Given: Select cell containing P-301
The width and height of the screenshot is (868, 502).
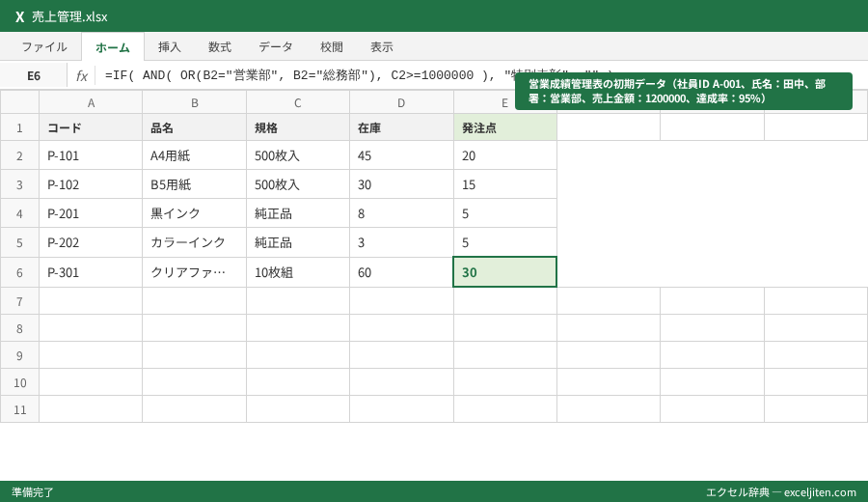Looking at the screenshot, I should (91, 272).
